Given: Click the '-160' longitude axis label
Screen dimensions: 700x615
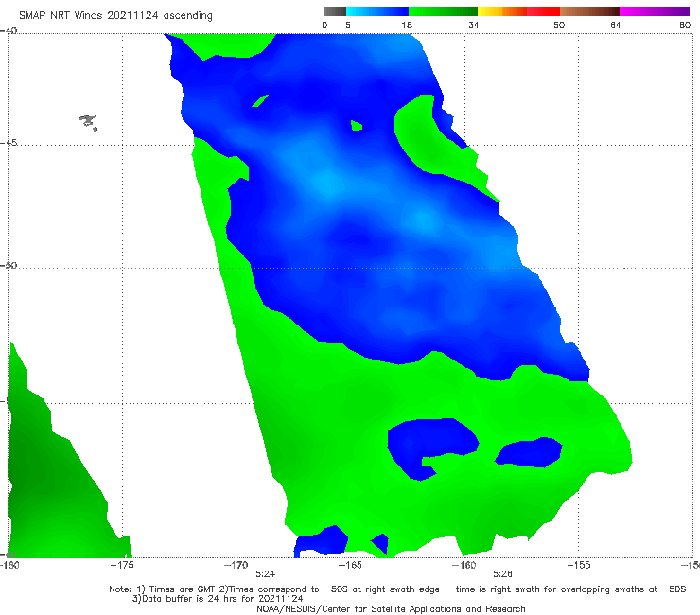Looking at the screenshot, I should tap(464, 565).
